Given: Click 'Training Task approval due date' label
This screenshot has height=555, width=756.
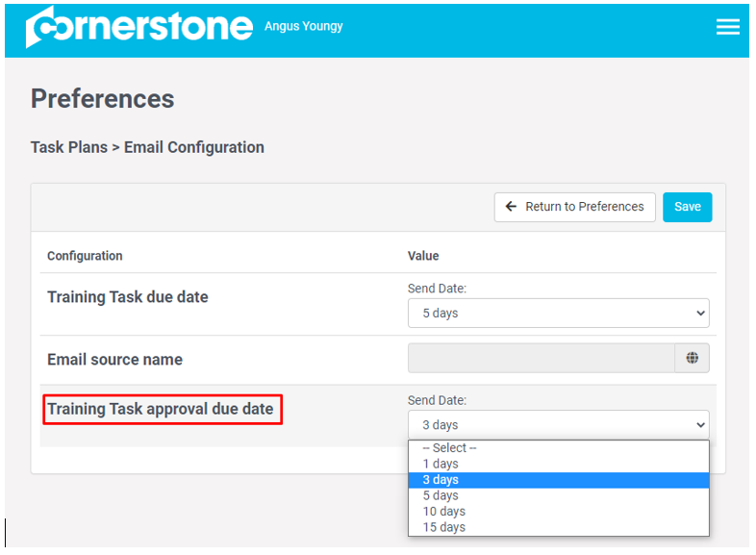Looking at the screenshot, I should click(161, 409).
